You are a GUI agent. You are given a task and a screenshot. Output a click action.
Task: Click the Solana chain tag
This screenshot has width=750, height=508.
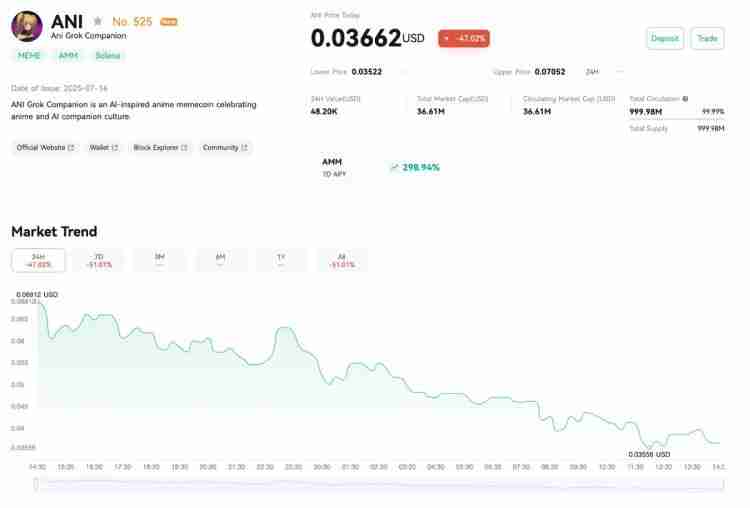[107, 56]
